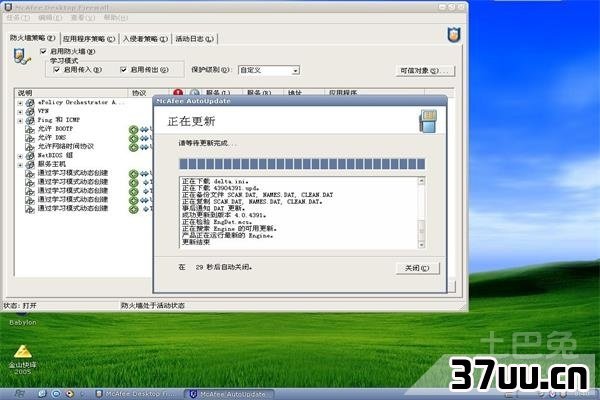
Task: Select the 服务主机 group icon
Action: point(30,165)
